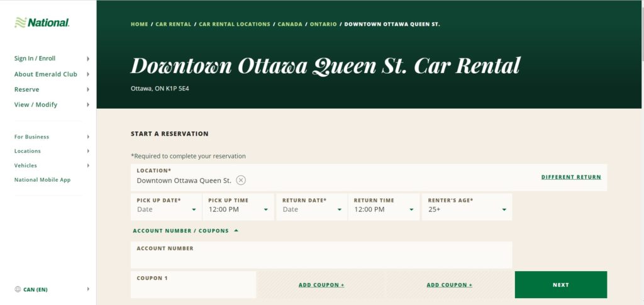Open Locations sidebar menu item

click(x=28, y=151)
